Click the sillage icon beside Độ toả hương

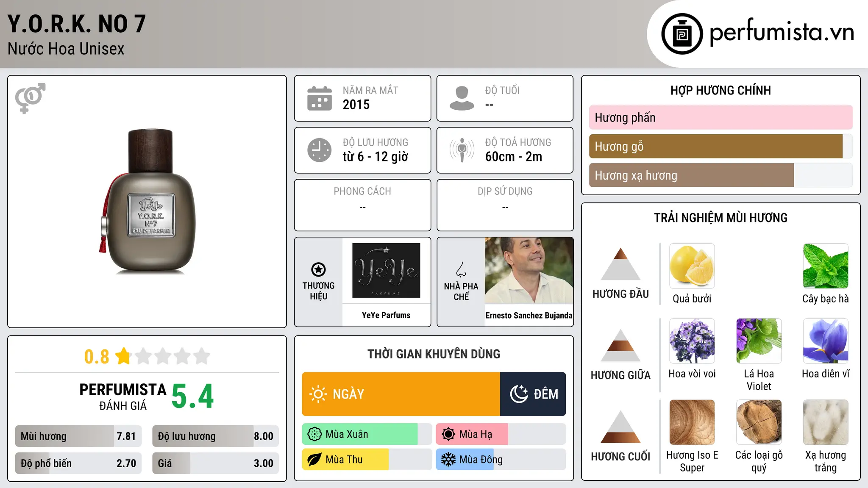tap(462, 150)
